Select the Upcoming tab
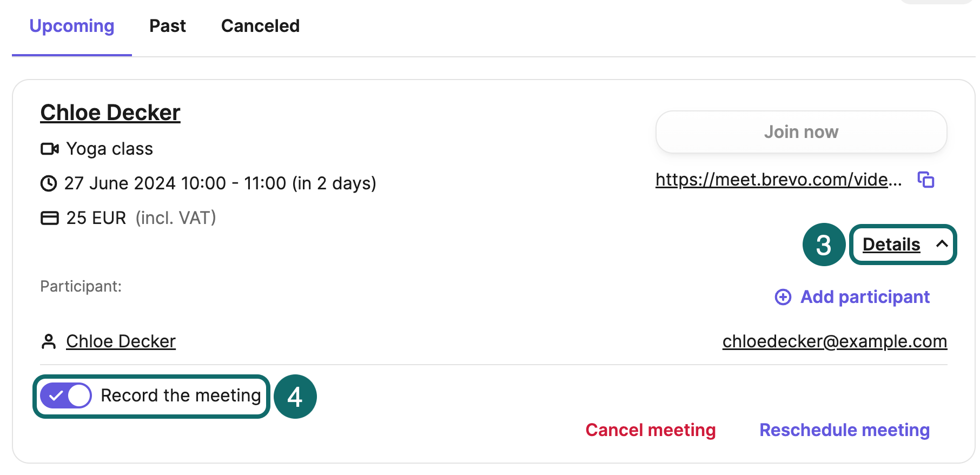 coord(72,26)
